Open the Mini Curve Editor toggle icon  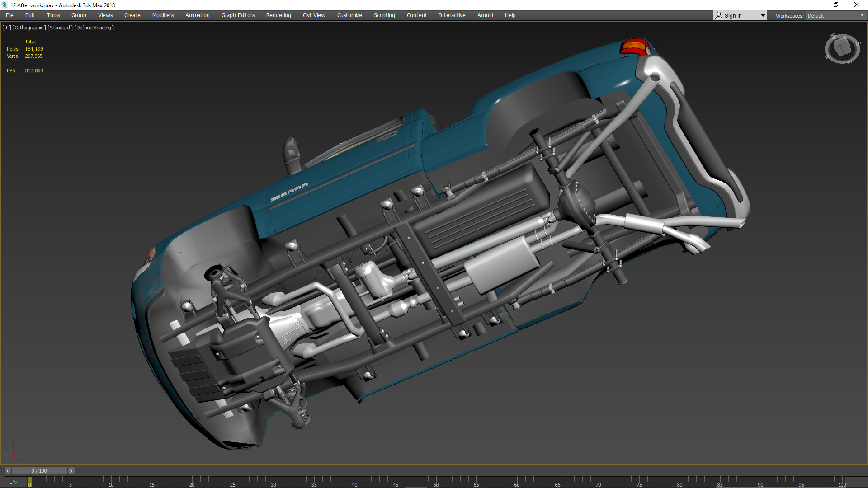[13, 482]
